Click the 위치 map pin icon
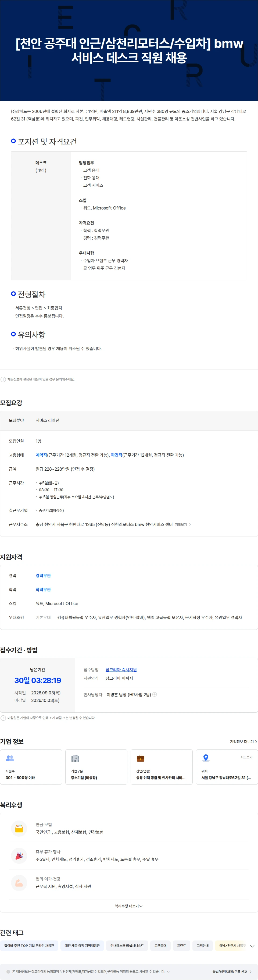This screenshot has height=980, width=258. coord(206,758)
